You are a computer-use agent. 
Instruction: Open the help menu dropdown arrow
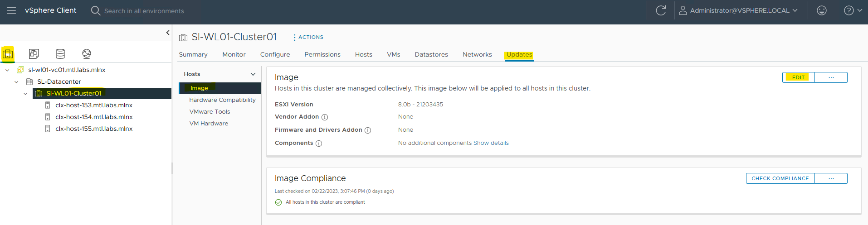coord(859,10)
